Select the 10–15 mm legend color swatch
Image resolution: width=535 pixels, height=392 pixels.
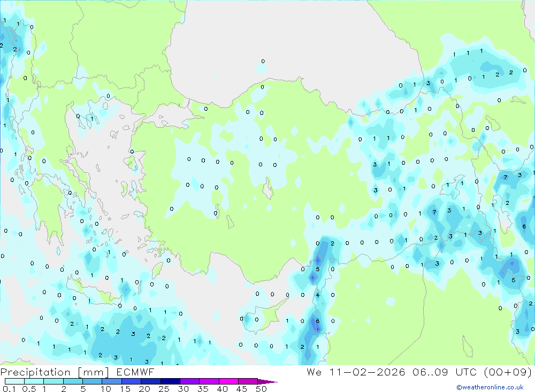112,381
